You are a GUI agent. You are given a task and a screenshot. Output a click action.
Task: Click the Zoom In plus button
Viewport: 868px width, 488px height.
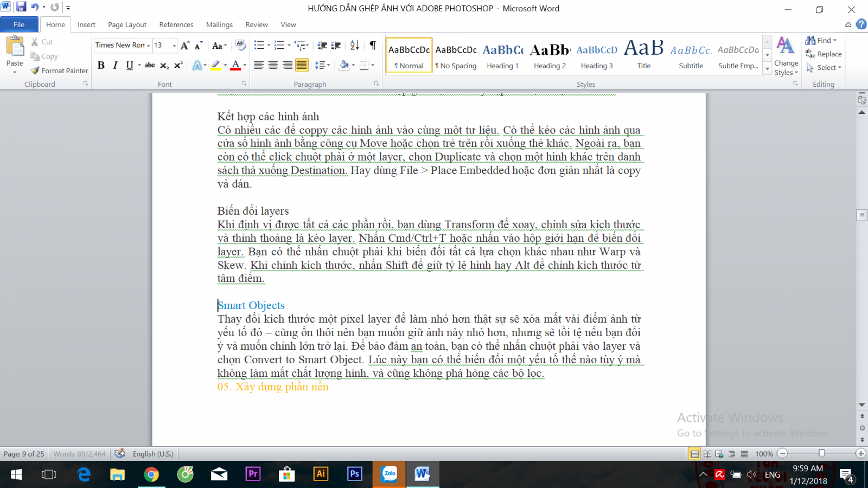[x=860, y=453]
